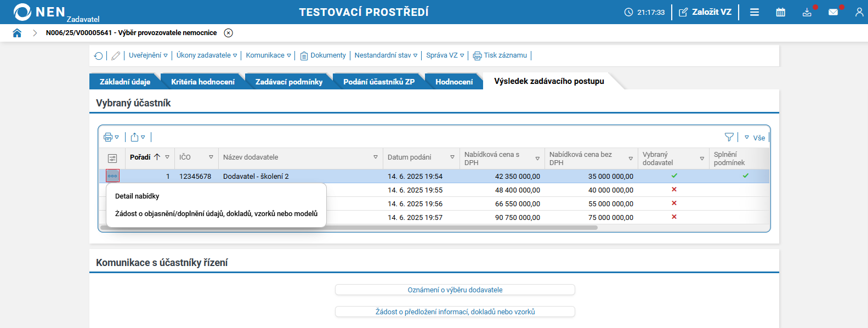Click the NEN logo
The width and height of the screenshot is (868, 328).
(39, 12)
